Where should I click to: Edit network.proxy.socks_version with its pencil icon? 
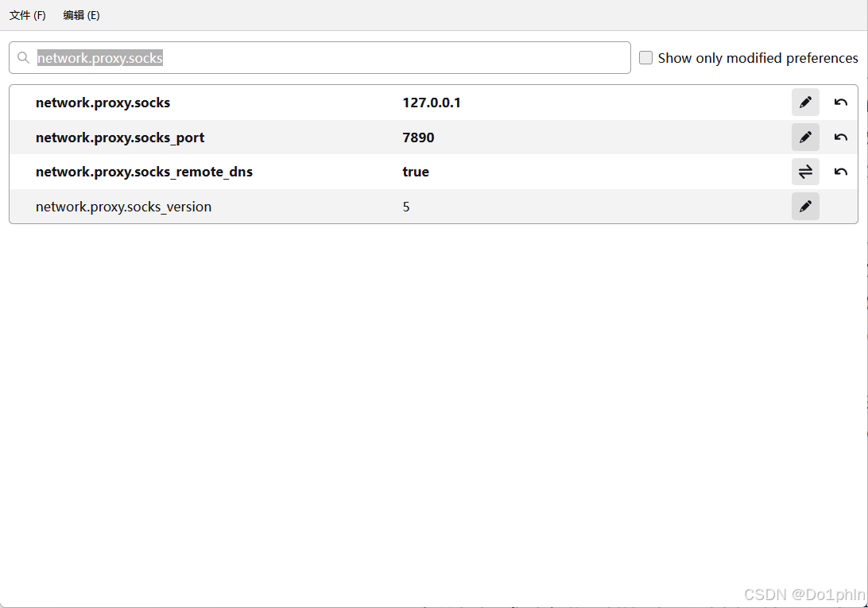click(805, 207)
